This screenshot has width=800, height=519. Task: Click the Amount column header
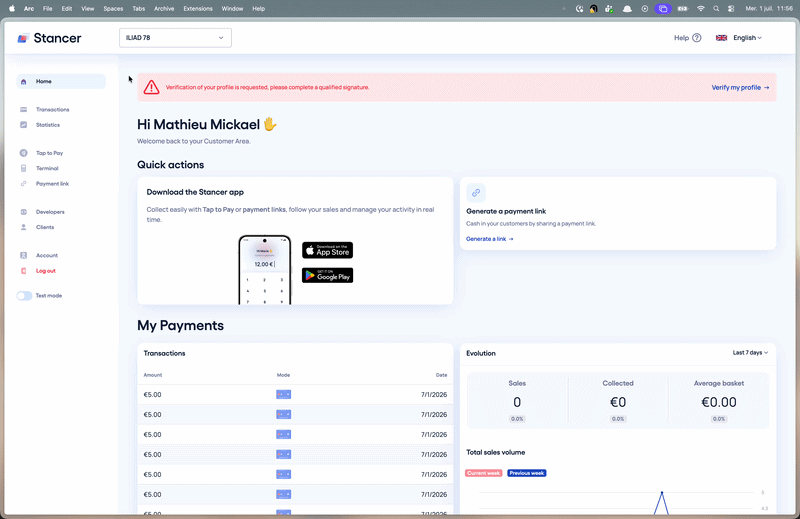153,375
